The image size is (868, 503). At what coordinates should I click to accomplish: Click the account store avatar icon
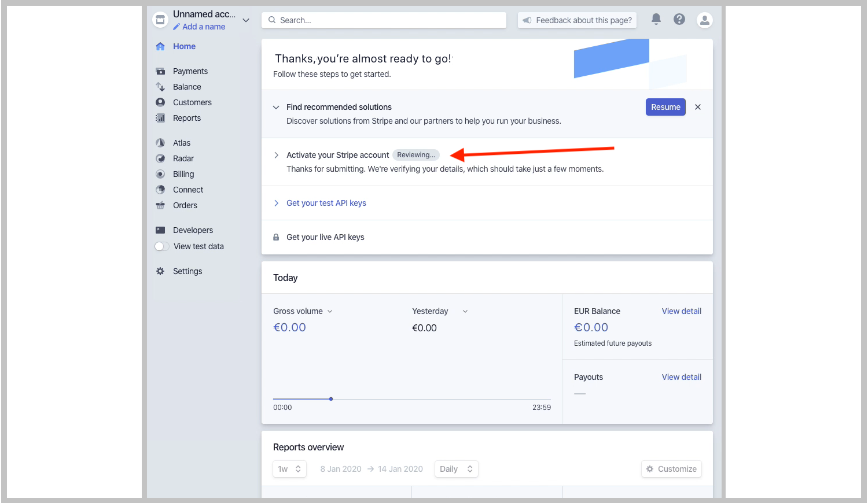pos(160,20)
